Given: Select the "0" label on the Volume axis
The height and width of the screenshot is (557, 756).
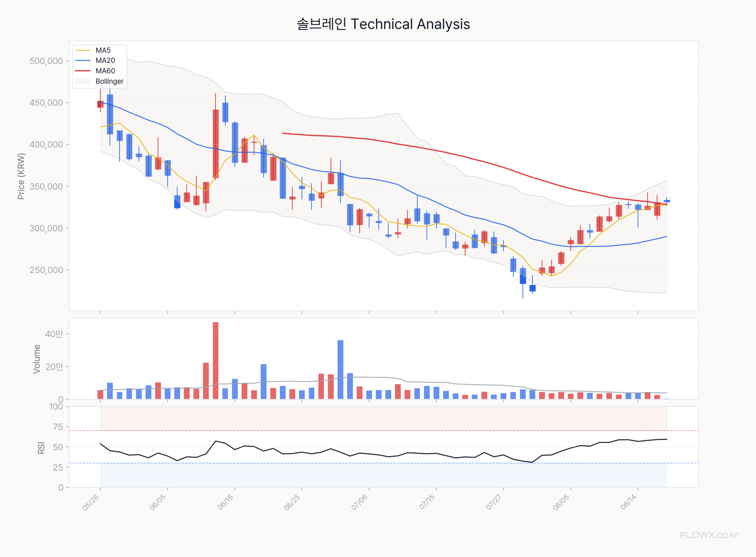Looking at the screenshot, I should pos(61,399).
